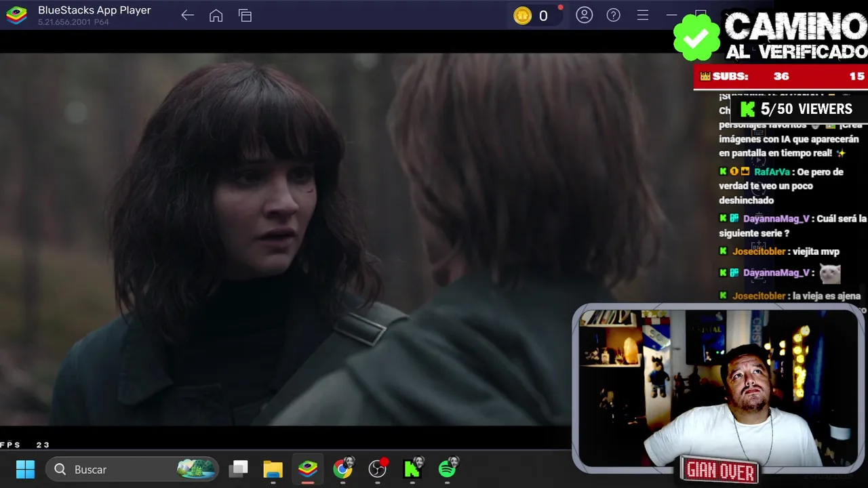Click the BlueStacks App Player title text
Screen dimensions: 868x488
(94, 10)
